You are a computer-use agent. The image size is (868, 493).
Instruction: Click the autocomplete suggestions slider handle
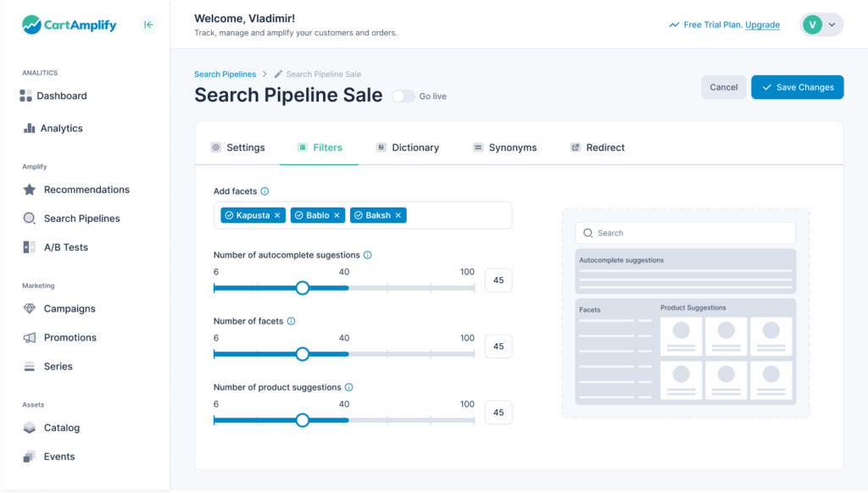coord(303,288)
